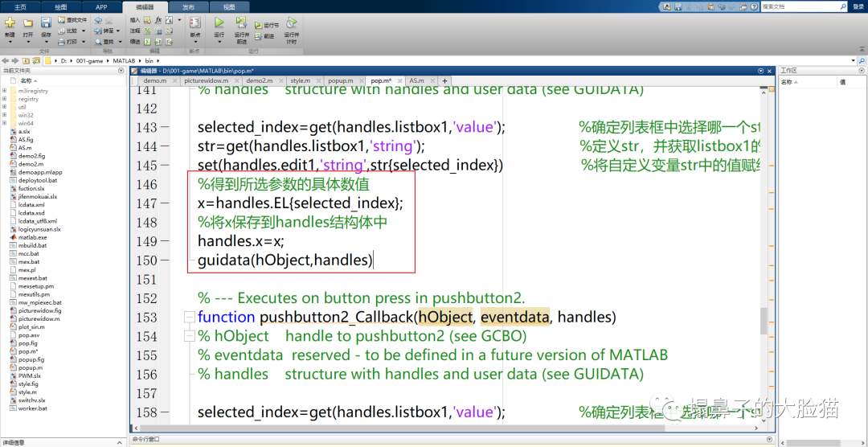Switch to the 绘图 ribbon tab
Viewport: 868px width, 447px height.
(x=60, y=8)
